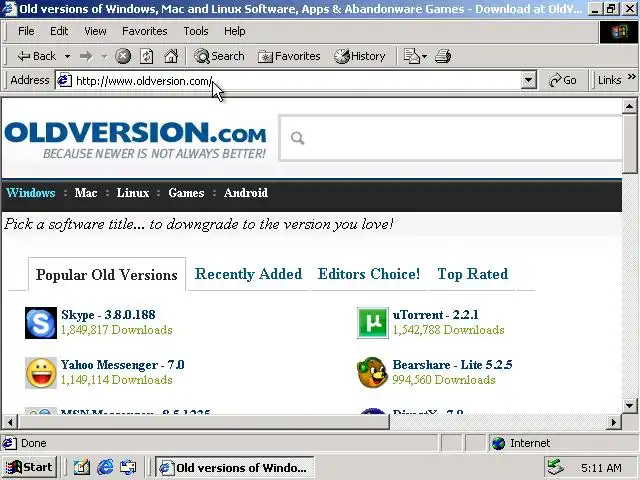Image resolution: width=640 pixels, height=480 pixels.
Task: Select the Mac category link
Action: (86, 193)
